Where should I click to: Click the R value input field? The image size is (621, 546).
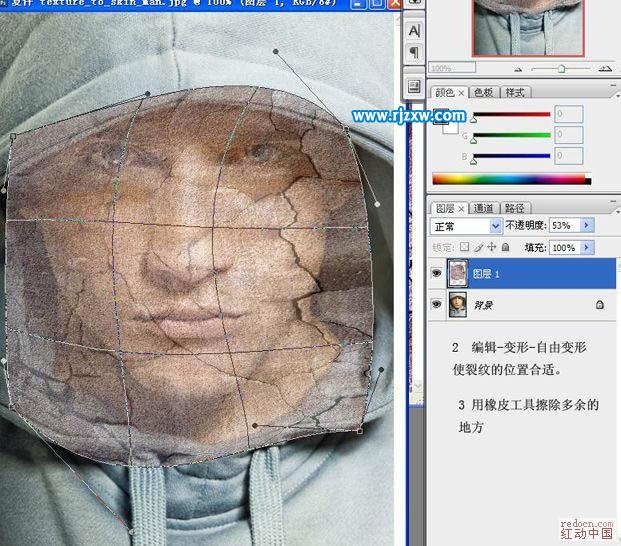coord(569,114)
